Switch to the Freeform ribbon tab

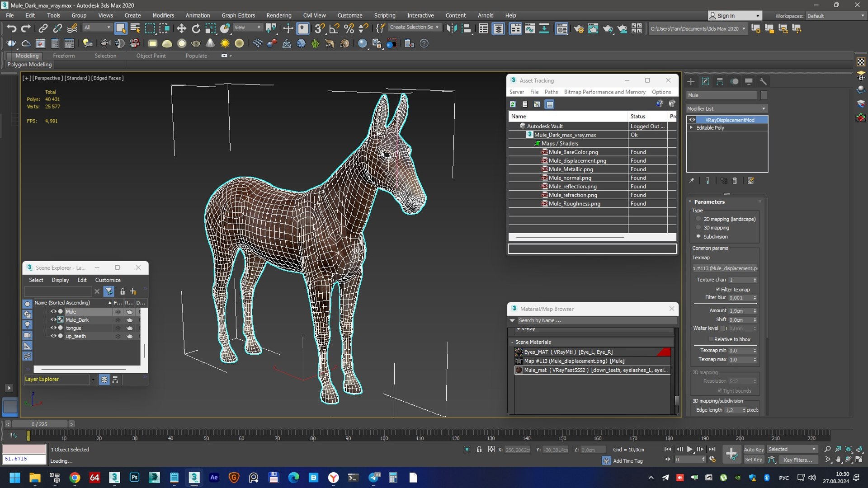(64, 56)
